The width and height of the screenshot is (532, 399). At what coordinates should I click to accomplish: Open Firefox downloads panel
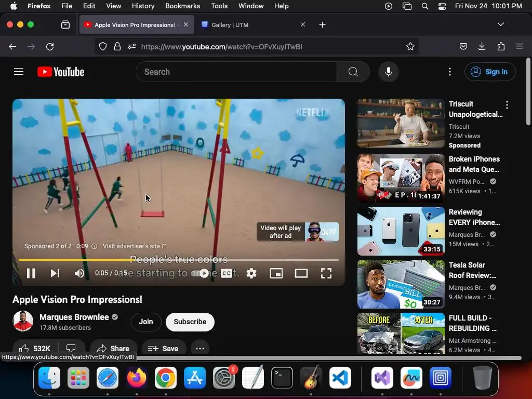[482, 46]
